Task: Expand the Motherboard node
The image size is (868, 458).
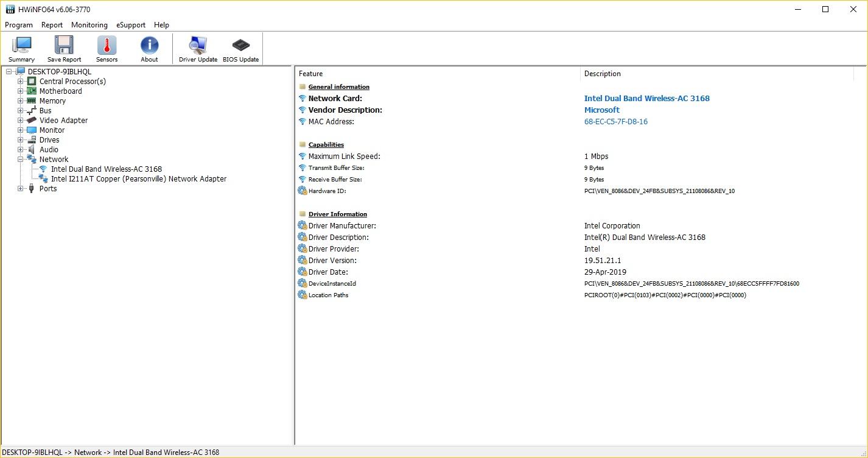Action: [x=21, y=91]
